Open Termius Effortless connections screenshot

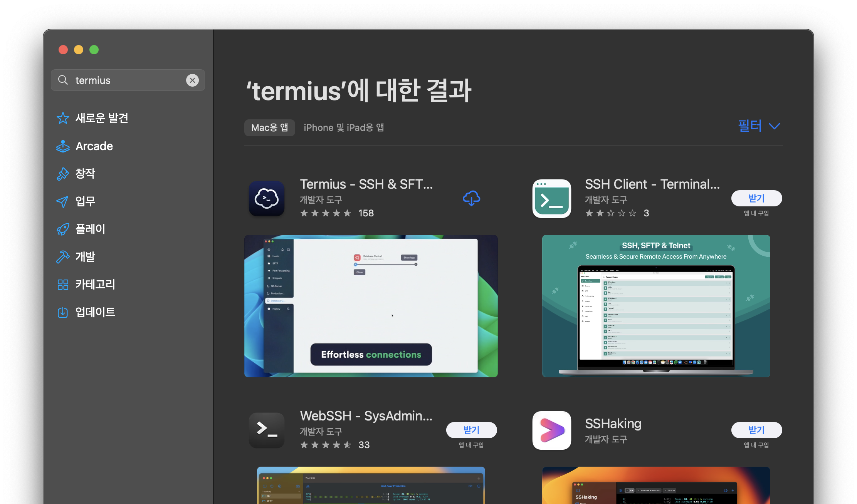point(371,306)
